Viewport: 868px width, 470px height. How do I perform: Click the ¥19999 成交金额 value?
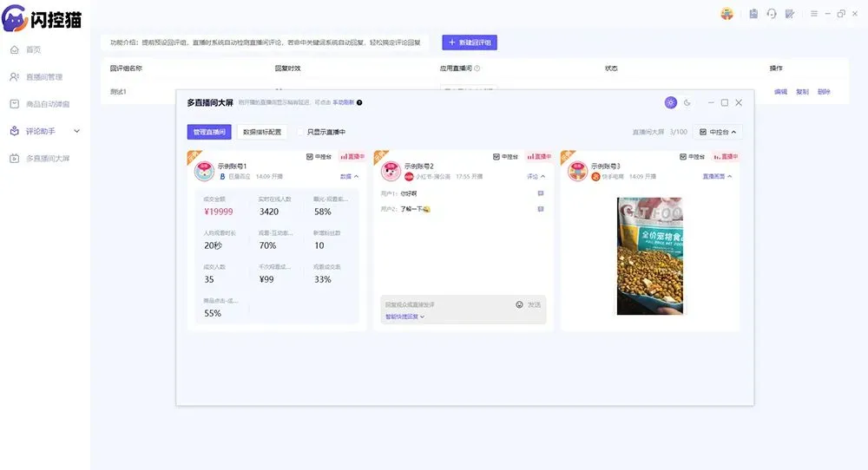(x=219, y=212)
